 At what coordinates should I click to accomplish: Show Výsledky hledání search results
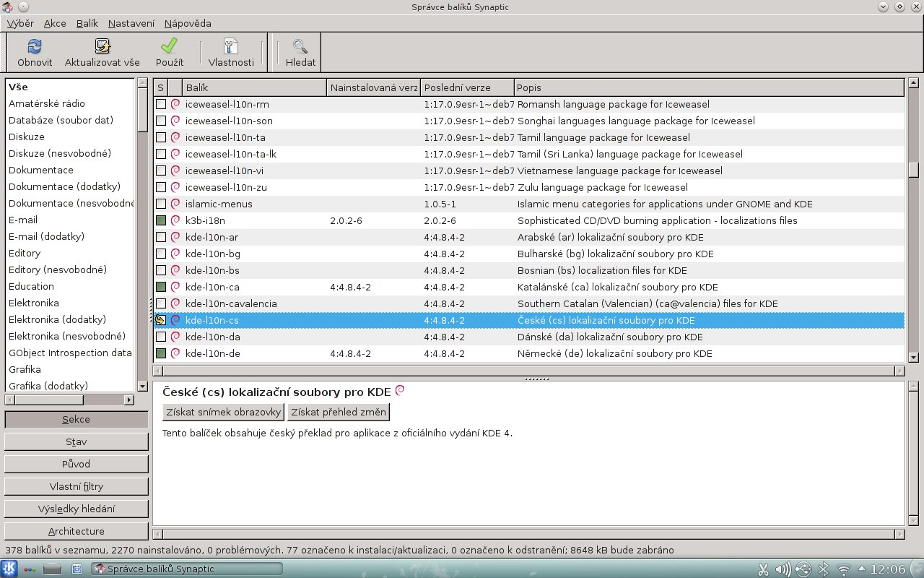pos(77,509)
